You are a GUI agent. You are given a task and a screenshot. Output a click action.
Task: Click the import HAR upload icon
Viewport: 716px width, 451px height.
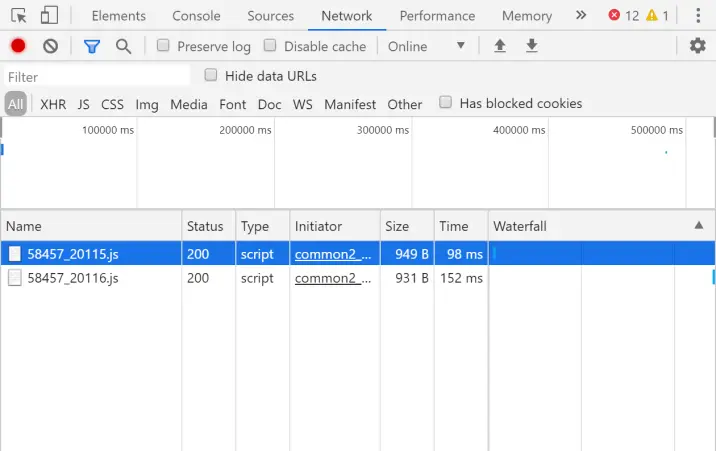(500, 46)
